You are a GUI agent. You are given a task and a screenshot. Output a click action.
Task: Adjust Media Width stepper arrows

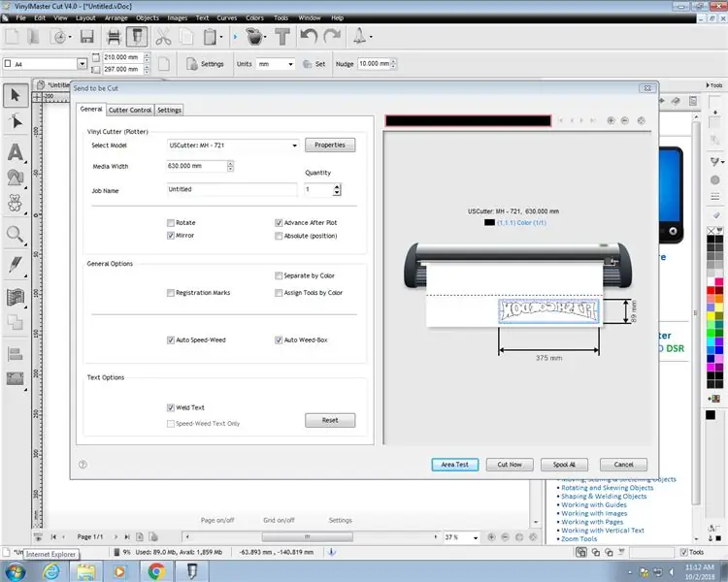[x=230, y=166]
